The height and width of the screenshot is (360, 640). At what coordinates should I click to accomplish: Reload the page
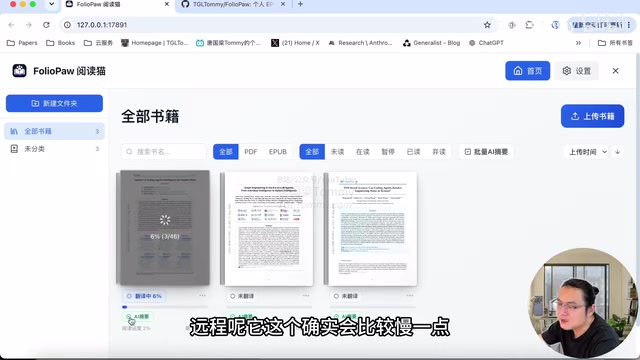(46, 25)
